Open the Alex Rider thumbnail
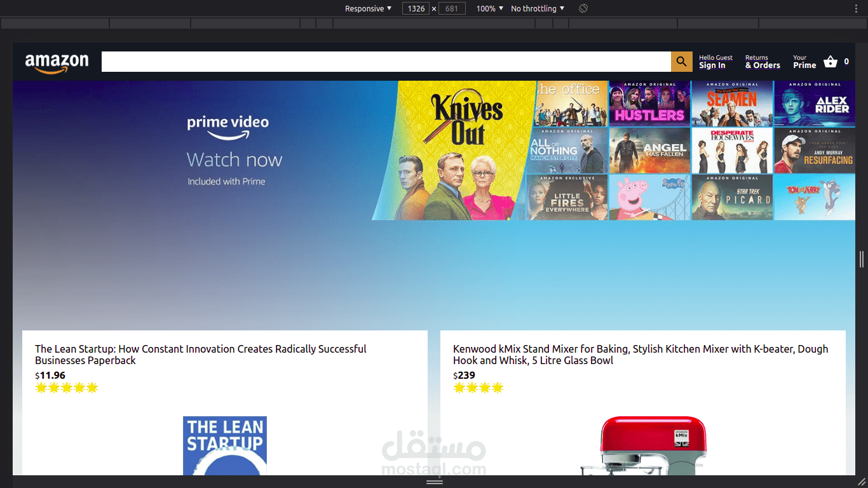 point(815,104)
